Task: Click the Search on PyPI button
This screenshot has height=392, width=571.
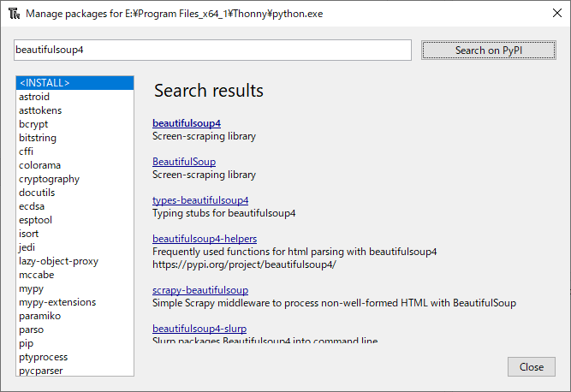Action: pos(488,50)
